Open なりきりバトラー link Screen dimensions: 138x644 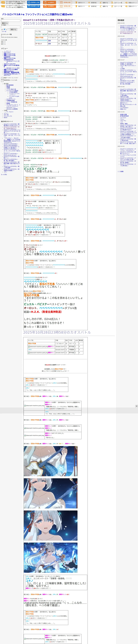pos(11,99)
